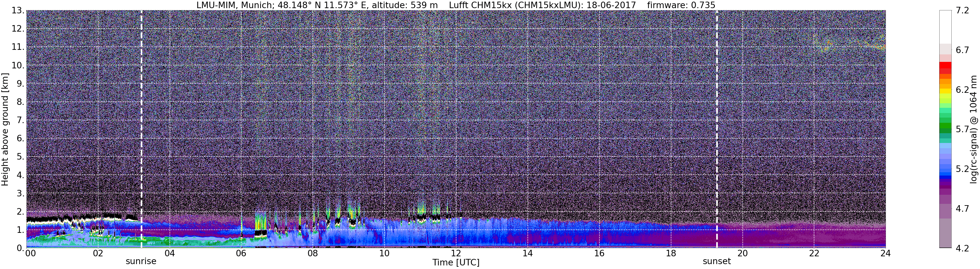Click the height tick label '3.'
980x269 pixels.
[x=21, y=193]
